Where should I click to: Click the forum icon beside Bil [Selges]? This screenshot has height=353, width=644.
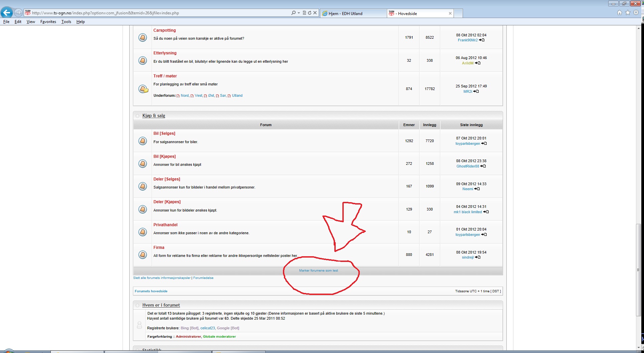pyautogui.click(x=143, y=141)
